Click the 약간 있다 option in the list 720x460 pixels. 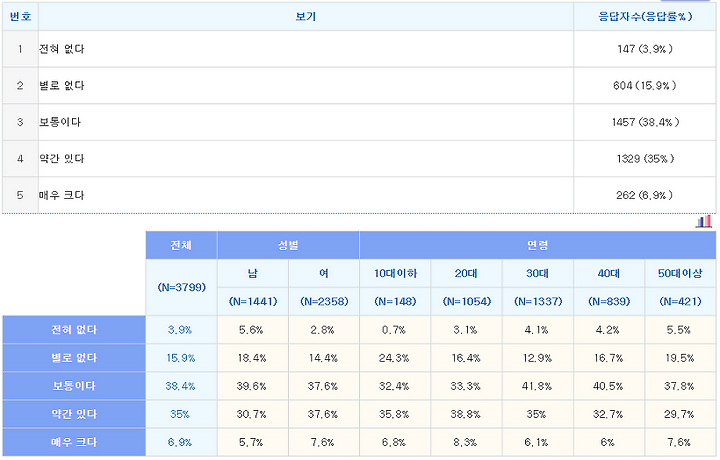[62, 159]
